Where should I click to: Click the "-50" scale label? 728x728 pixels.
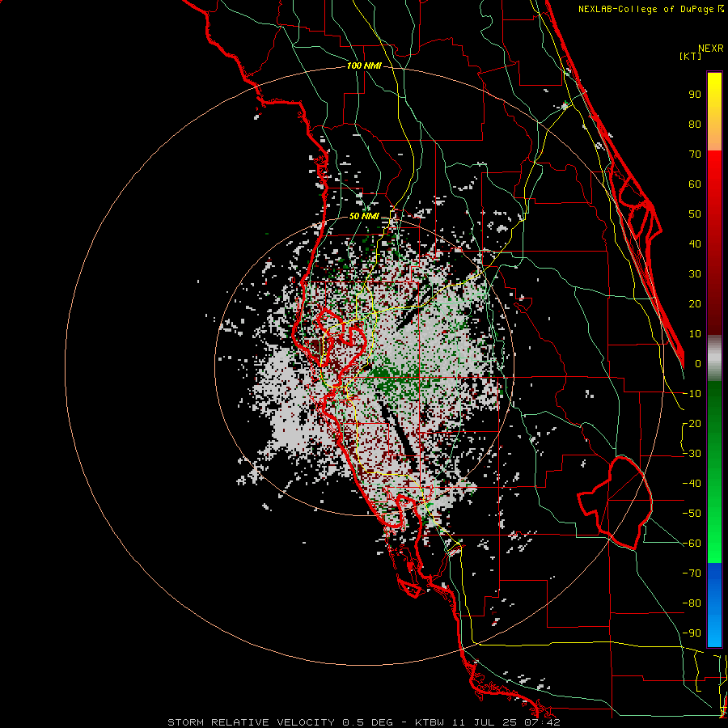(x=692, y=514)
